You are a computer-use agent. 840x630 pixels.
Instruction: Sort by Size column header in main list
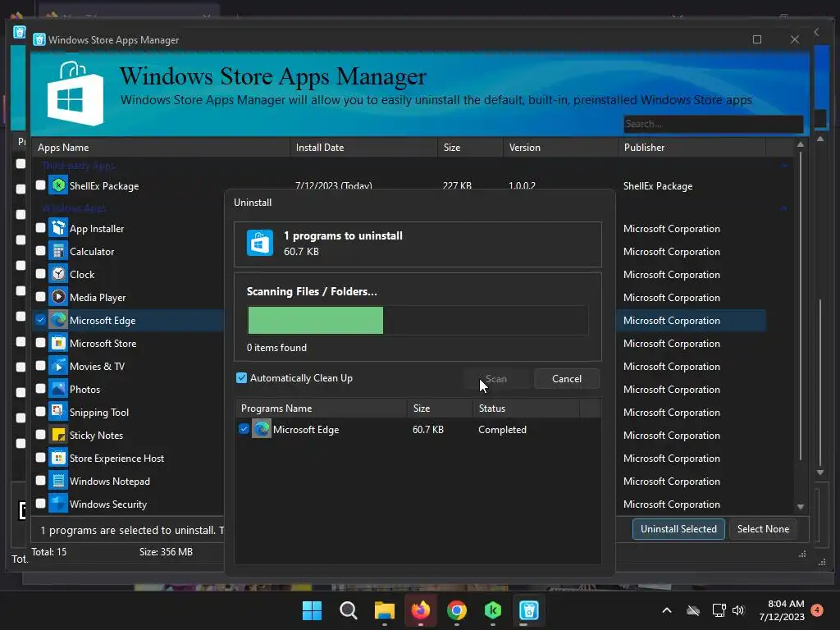coord(470,148)
